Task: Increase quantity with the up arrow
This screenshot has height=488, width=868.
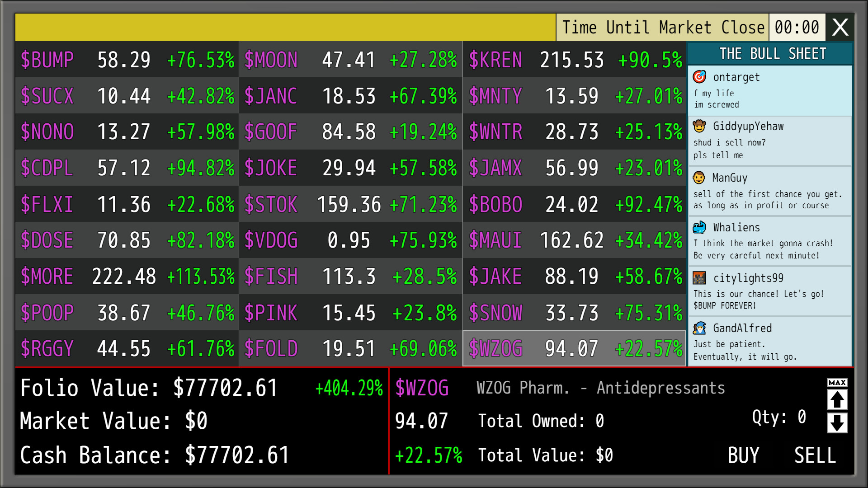Action: coord(837,399)
